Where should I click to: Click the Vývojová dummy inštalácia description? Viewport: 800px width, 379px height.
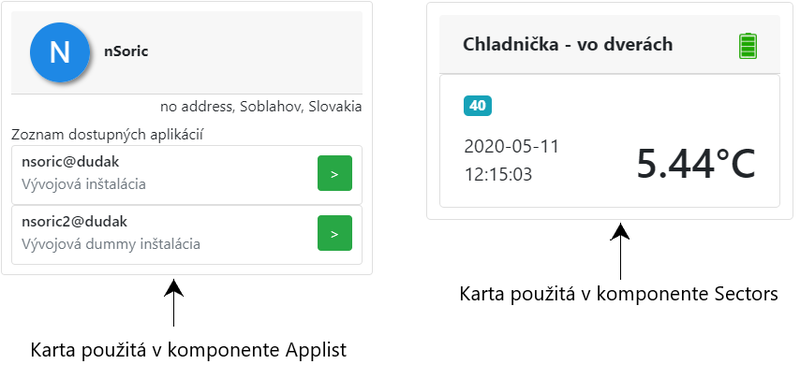(111, 244)
